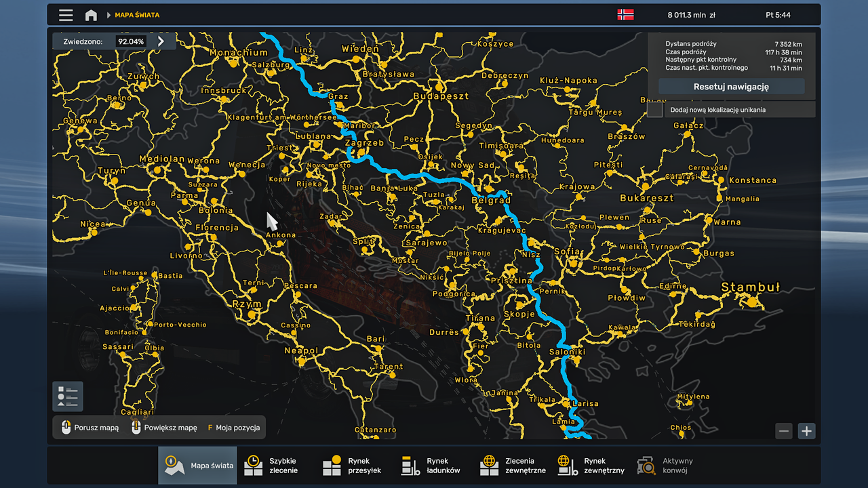868x488 pixels.
Task: Click the Stambuł city label
Action: (750, 287)
